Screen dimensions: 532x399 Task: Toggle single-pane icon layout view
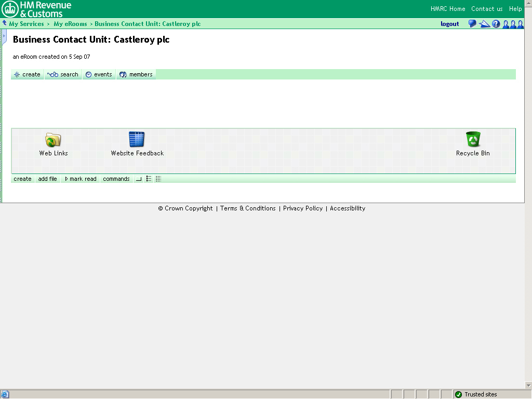tap(138, 179)
